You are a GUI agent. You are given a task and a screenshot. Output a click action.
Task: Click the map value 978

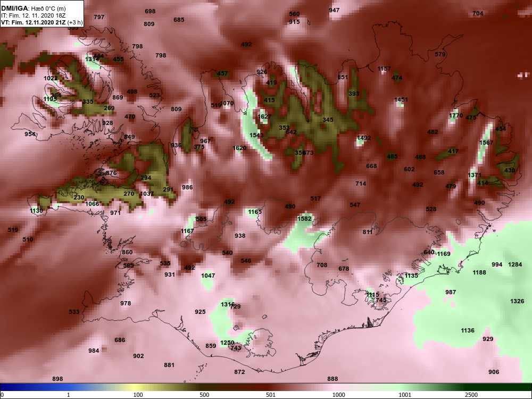(126, 303)
